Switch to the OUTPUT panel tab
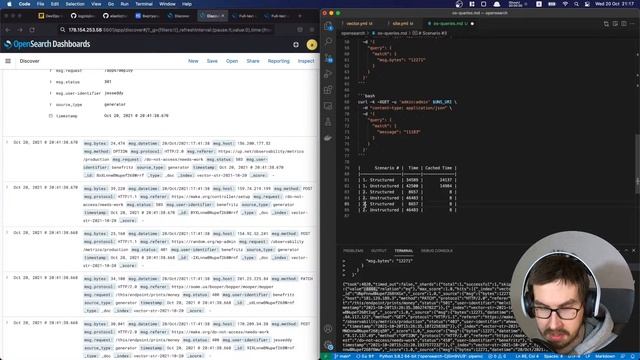640x360 pixels. click(378, 251)
